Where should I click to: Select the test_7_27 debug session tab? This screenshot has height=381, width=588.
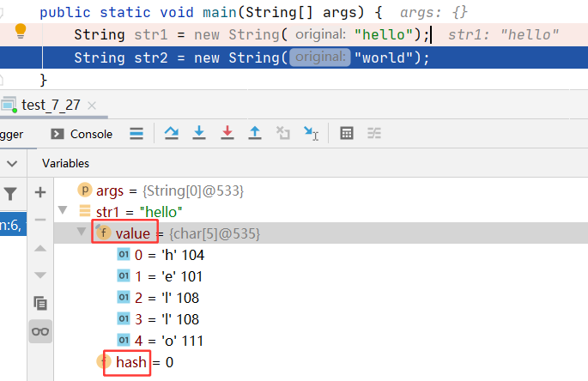point(51,105)
